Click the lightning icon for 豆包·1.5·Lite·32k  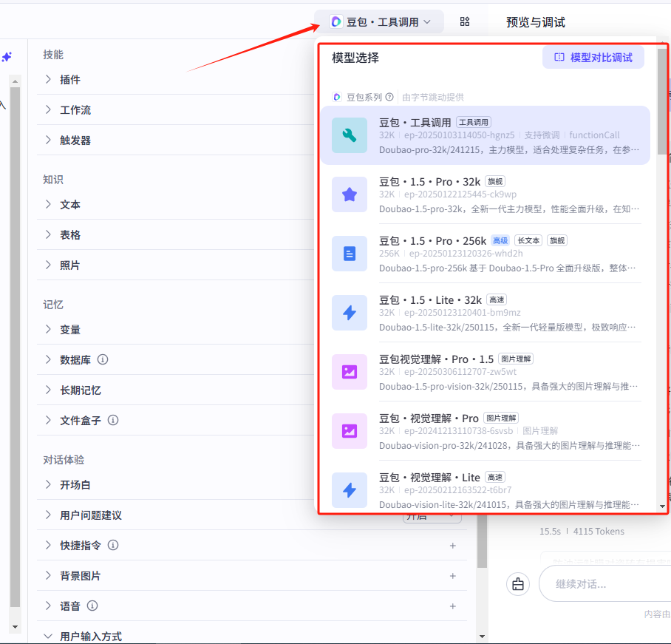[350, 313]
